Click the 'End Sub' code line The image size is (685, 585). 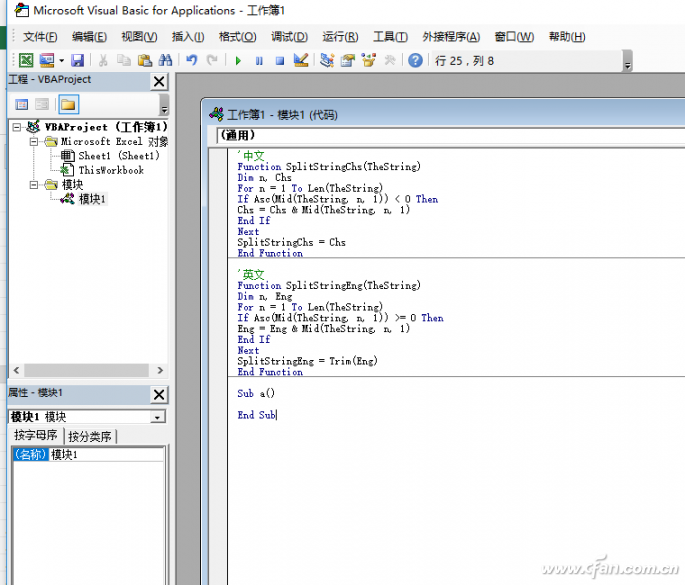[257, 415]
